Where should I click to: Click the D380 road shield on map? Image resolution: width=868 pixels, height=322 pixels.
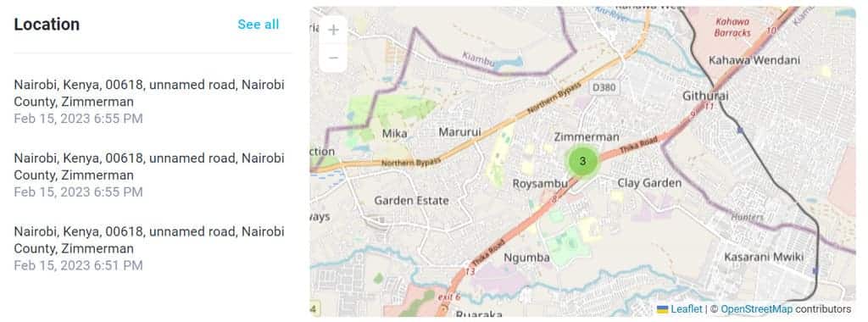604,87
